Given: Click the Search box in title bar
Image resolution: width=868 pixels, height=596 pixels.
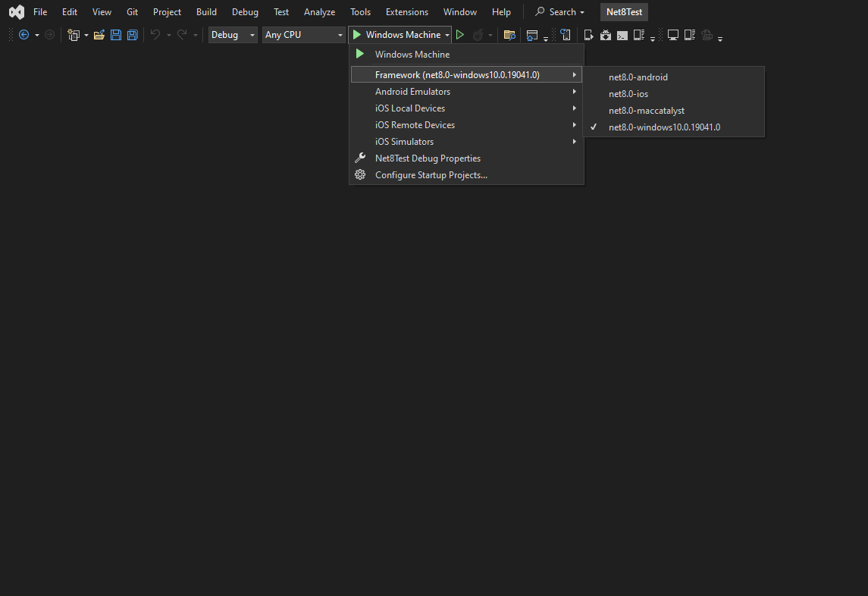Looking at the screenshot, I should [x=559, y=11].
